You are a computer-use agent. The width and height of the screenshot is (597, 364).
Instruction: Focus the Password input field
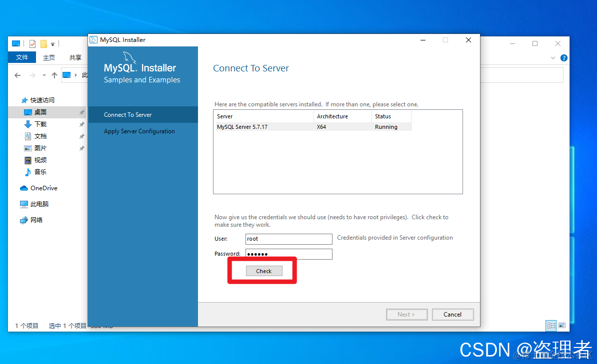(x=288, y=254)
